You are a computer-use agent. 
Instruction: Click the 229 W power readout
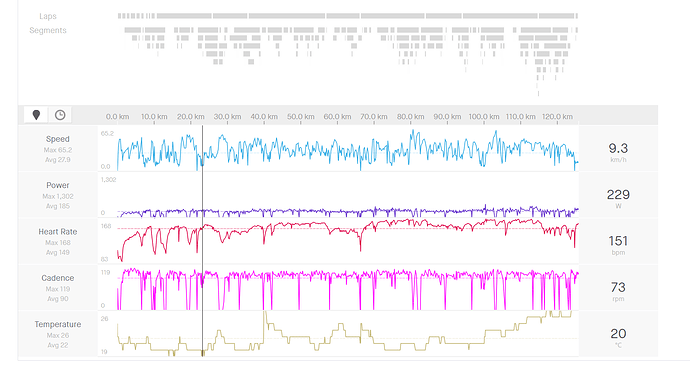pyautogui.click(x=618, y=198)
